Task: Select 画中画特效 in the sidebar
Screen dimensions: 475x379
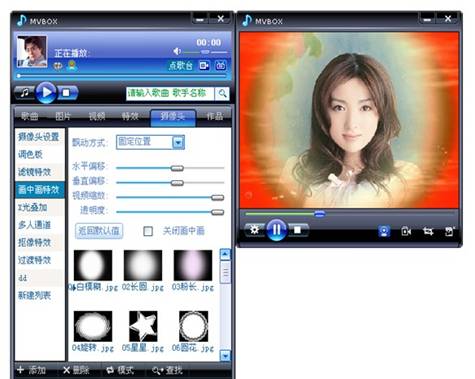Action: [39, 190]
